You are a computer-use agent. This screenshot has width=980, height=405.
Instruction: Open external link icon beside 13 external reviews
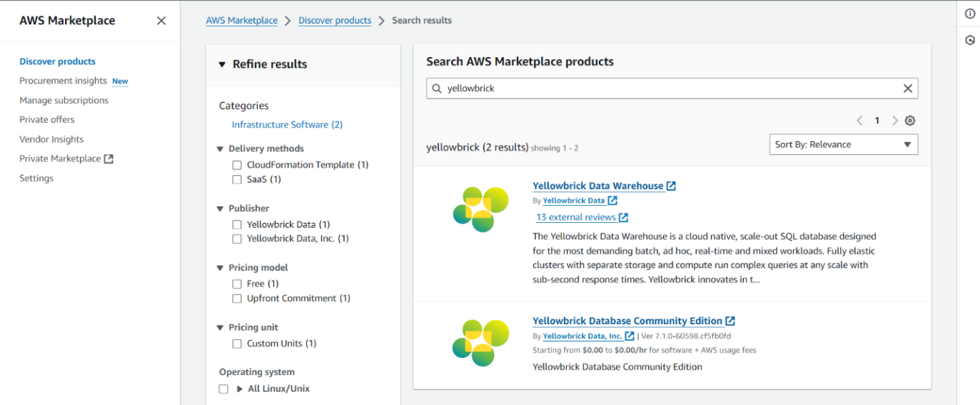(x=623, y=218)
